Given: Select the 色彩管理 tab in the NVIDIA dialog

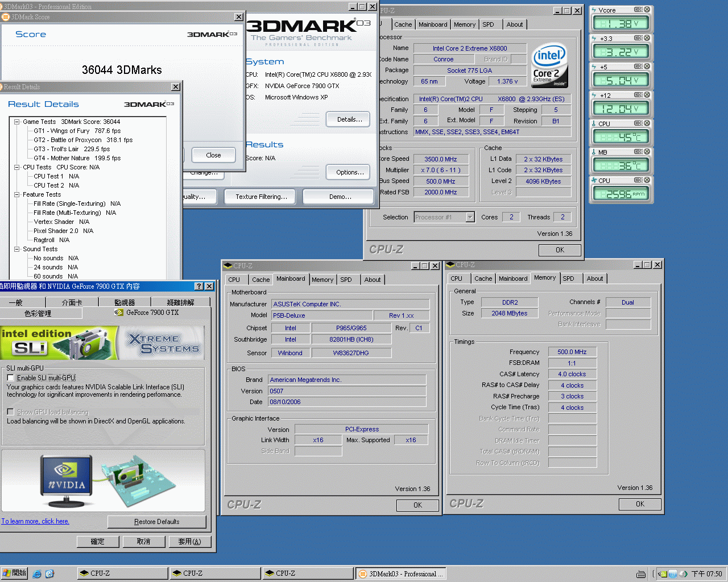Looking at the screenshot, I should [x=38, y=313].
